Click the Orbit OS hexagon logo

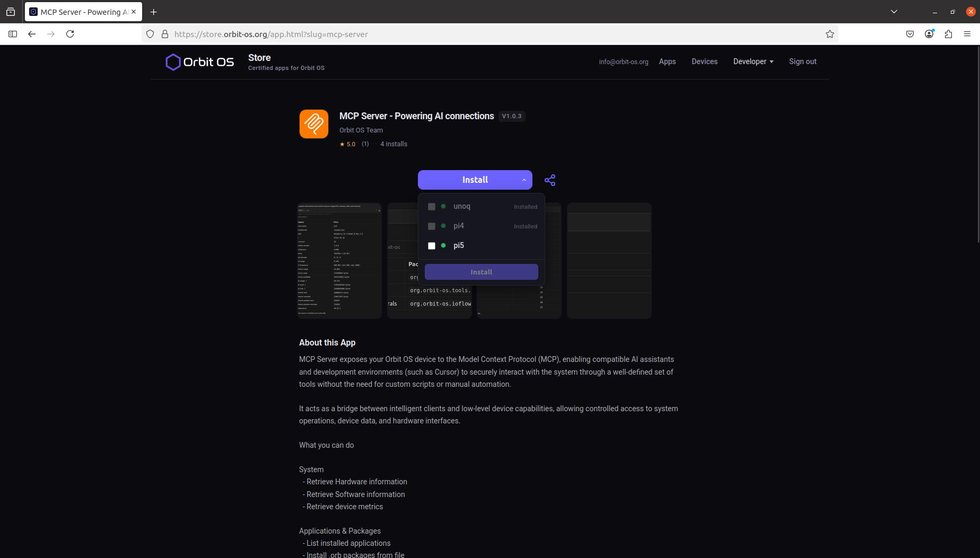(x=173, y=62)
